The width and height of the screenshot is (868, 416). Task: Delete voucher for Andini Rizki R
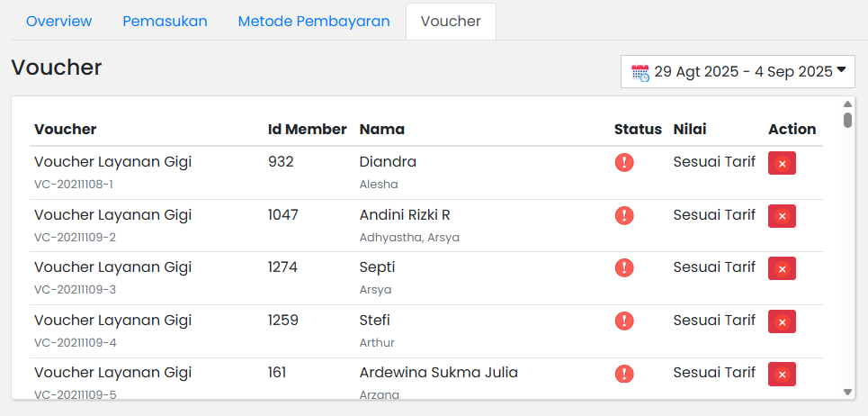(x=782, y=216)
